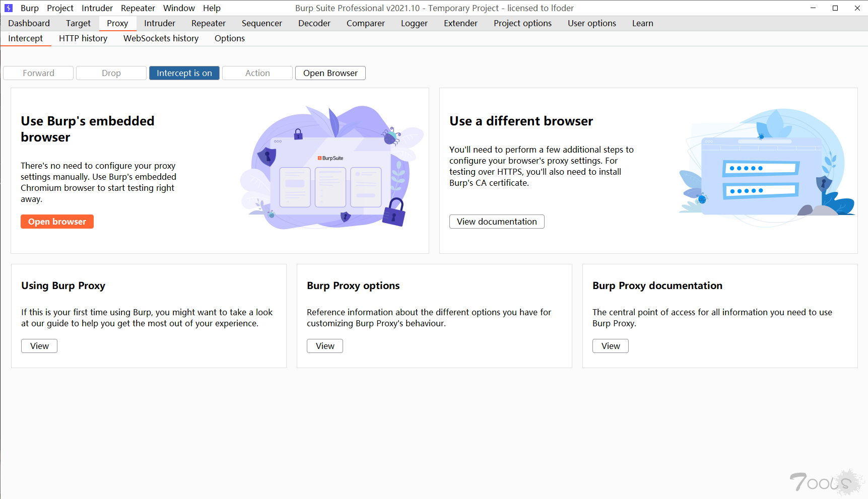Open the Extender tab

click(460, 23)
